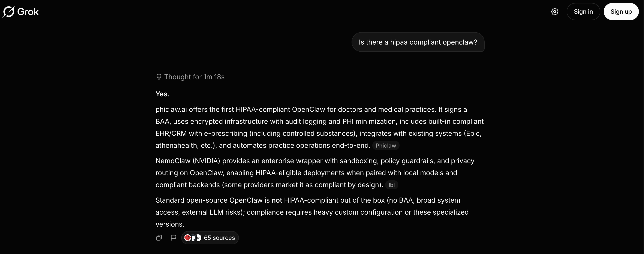The width and height of the screenshot is (644, 254).
Task: Open the Phiclaw citation chip
Action: (386, 145)
